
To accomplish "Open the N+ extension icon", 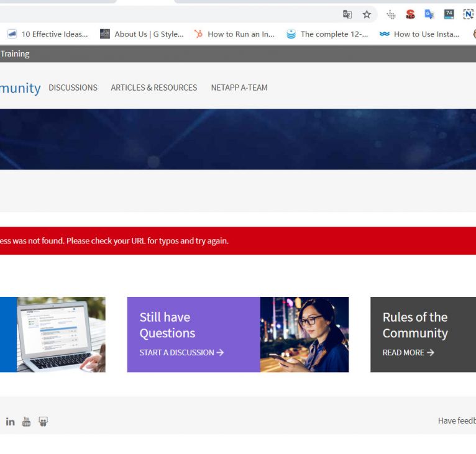I will pos(467,14).
